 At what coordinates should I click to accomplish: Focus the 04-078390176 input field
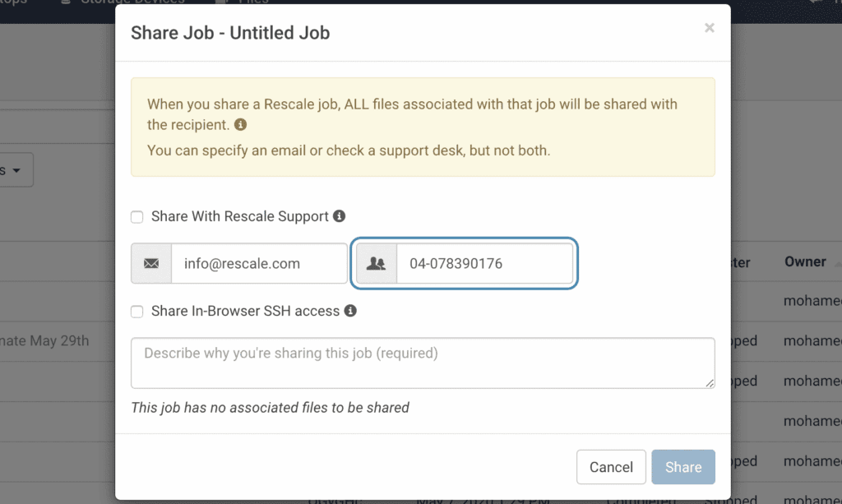pyautogui.click(x=484, y=264)
